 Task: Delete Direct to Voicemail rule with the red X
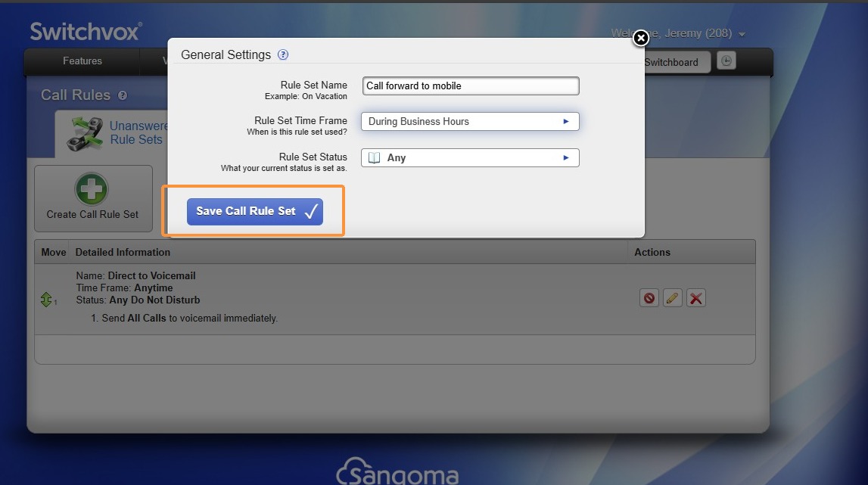696,298
